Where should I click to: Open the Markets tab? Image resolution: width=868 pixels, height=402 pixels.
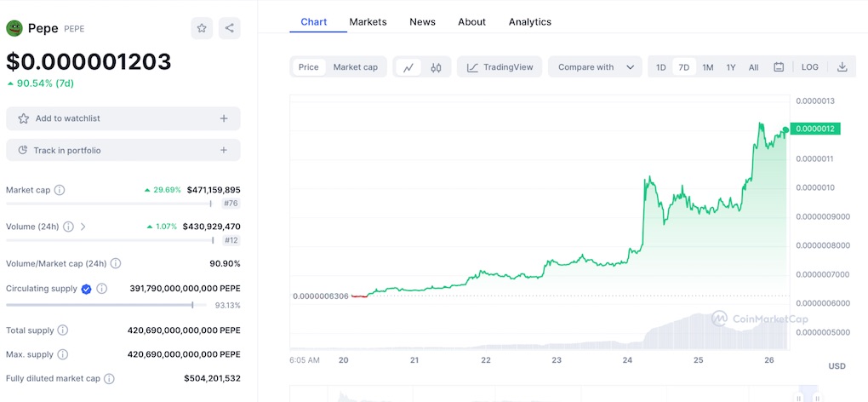click(368, 21)
